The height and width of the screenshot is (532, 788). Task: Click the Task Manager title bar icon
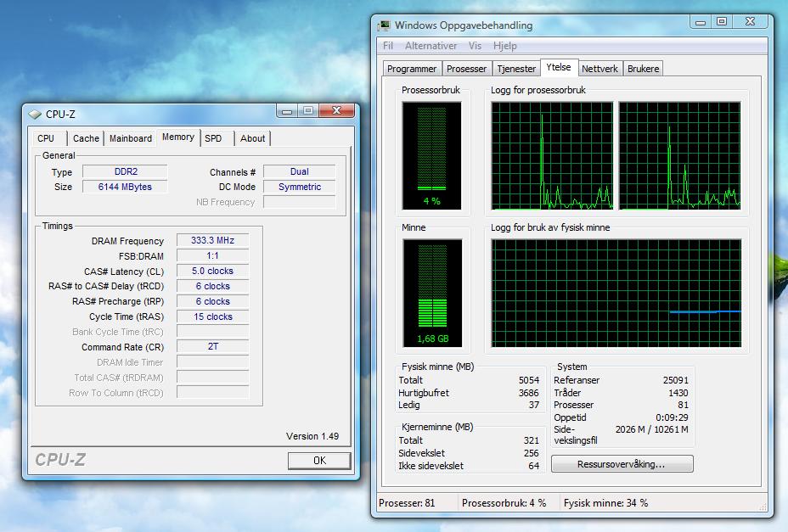tap(385, 25)
